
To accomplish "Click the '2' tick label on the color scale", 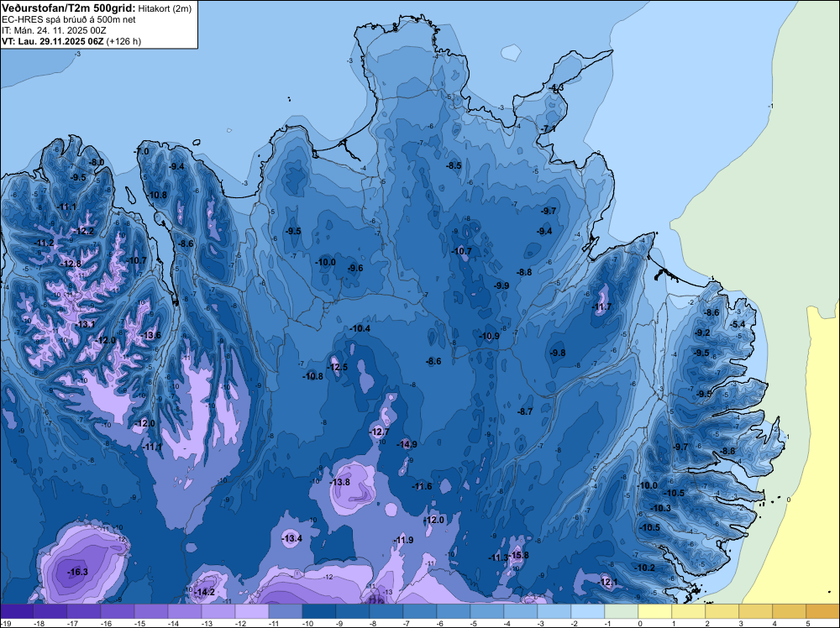I will click(707, 623).
